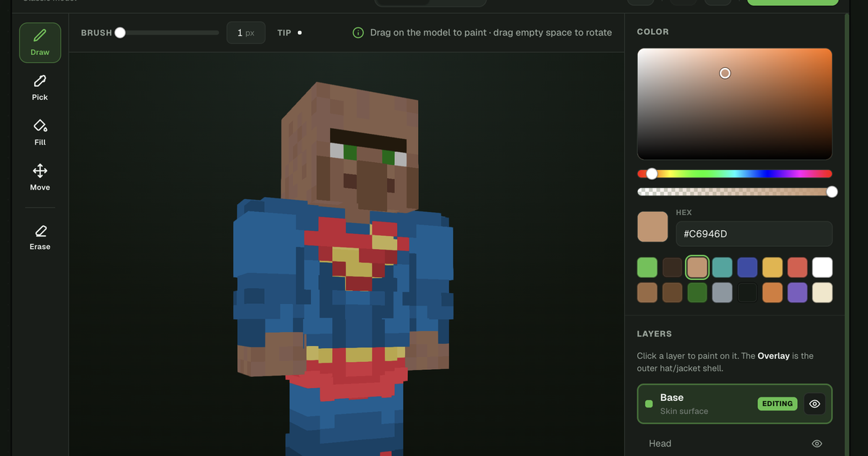
Task: Select the Base layer row
Action: tap(734, 404)
